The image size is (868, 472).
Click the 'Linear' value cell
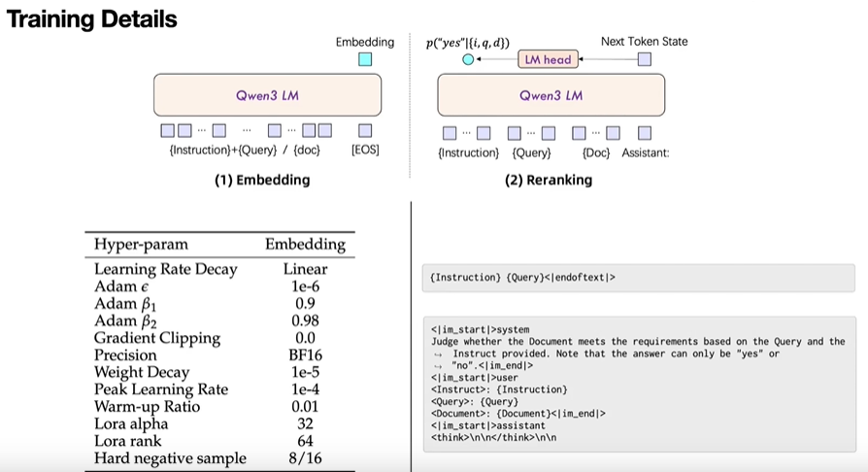(x=305, y=269)
